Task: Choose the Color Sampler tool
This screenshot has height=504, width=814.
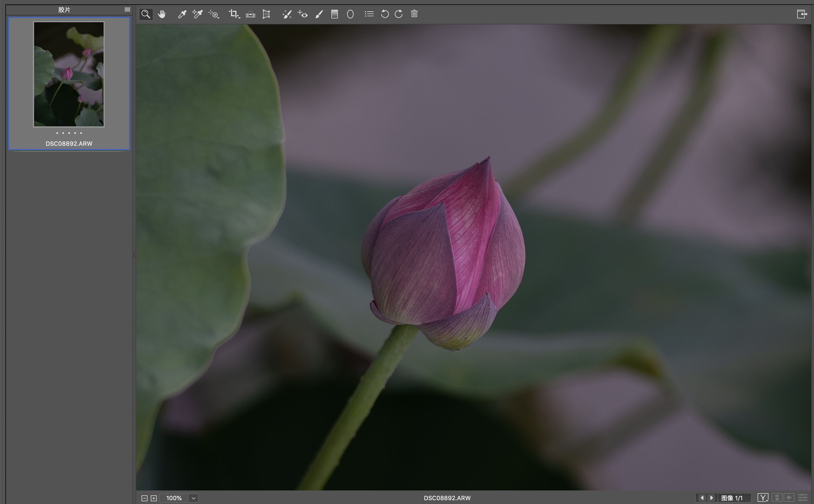Action: (x=197, y=14)
